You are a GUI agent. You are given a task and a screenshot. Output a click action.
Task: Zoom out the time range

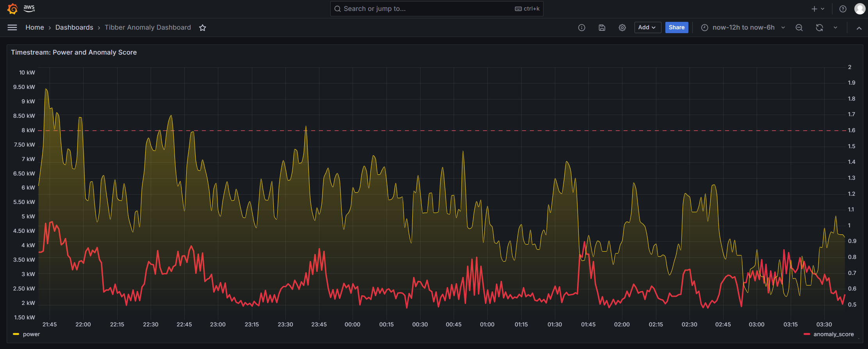coord(799,28)
